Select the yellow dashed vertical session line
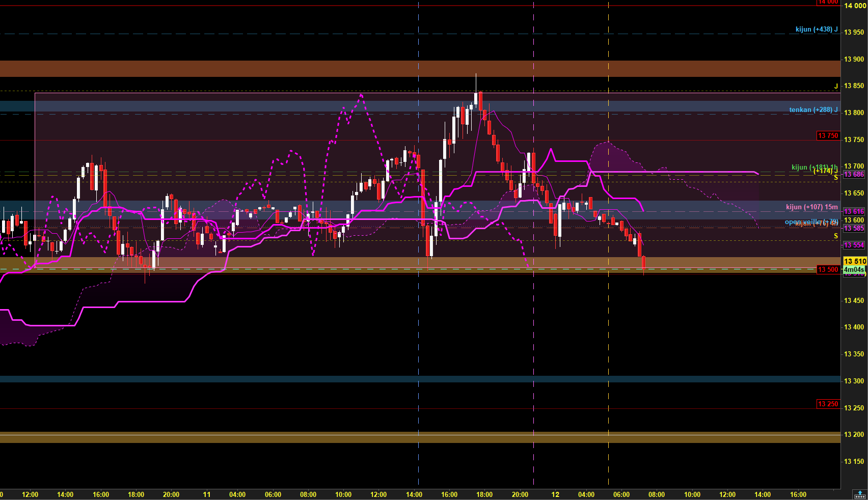Viewport: 868px width, 500px height. 608,244
